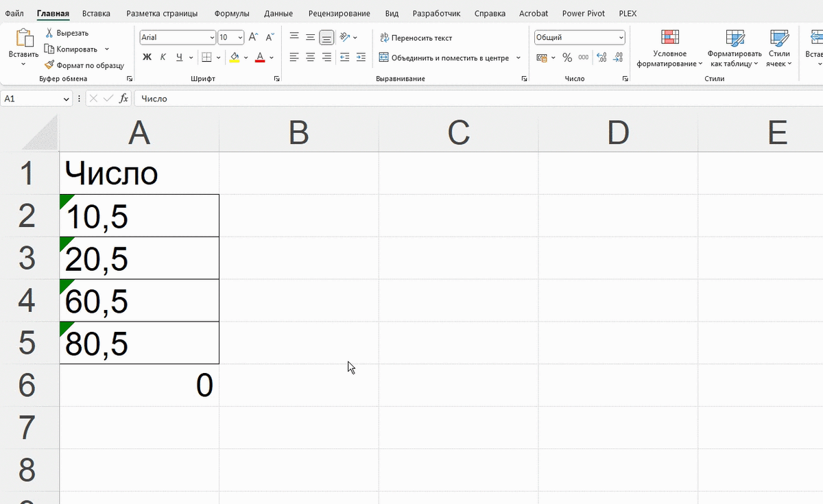Screen dimensions: 823x504
Task: Open the merge cells dropdown arrow
Action: point(518,58)
